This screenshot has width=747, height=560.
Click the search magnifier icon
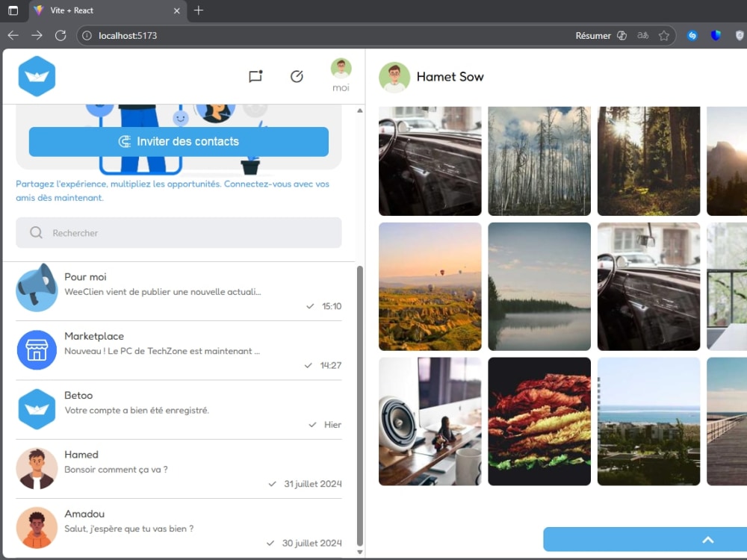coord(36,232)
